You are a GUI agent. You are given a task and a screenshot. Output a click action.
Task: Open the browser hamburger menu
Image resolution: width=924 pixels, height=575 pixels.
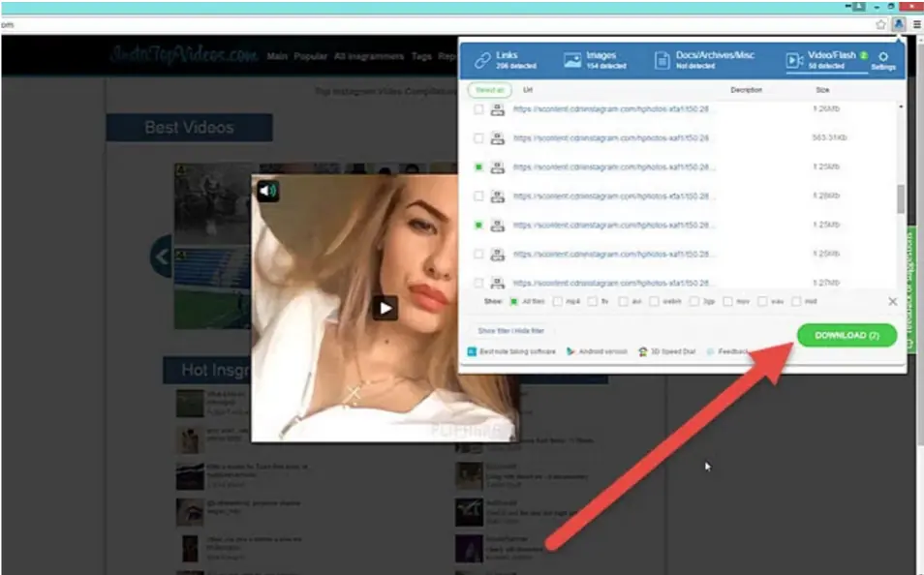click(x=917, y=25)
